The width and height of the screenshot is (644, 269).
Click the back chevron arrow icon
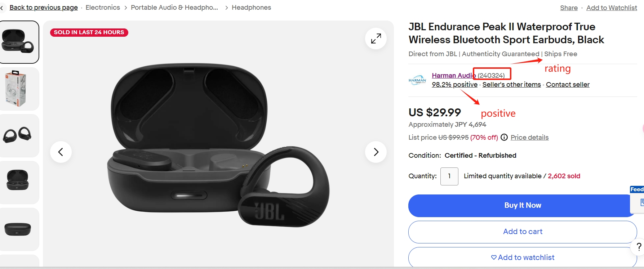coord(2,8)
